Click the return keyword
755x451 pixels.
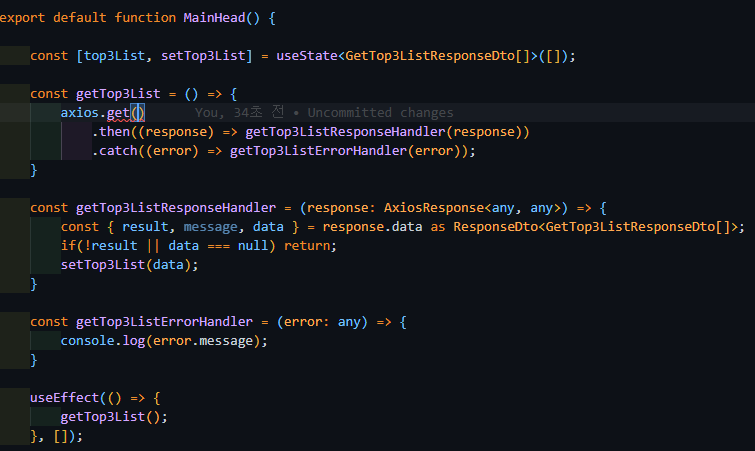pyautogui.click(x=307, y=246)
